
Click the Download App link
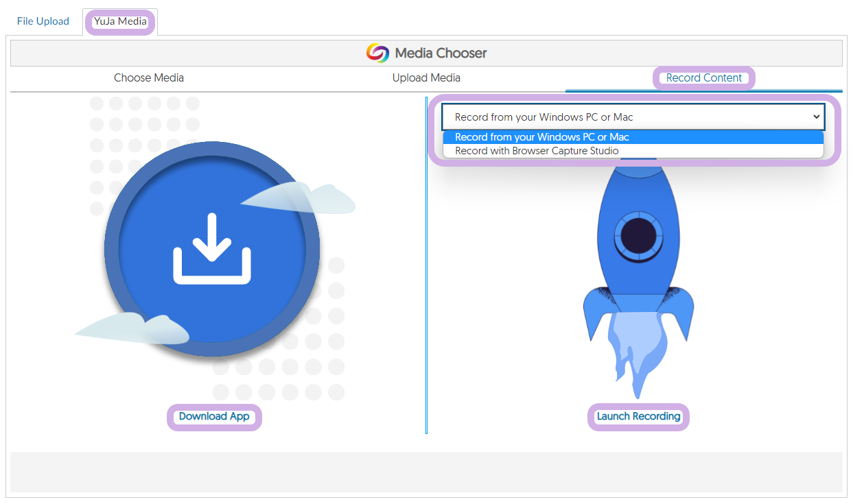(x=214, y=416)
